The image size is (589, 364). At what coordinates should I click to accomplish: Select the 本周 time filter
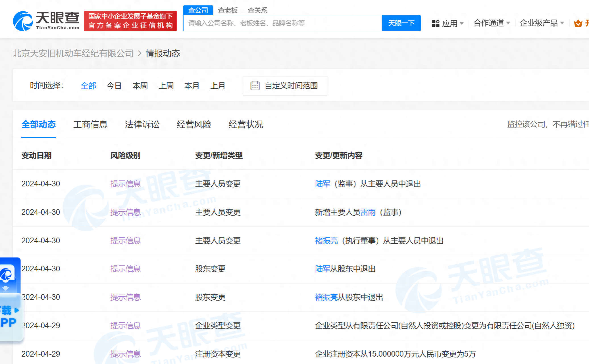tap(140, 86)
